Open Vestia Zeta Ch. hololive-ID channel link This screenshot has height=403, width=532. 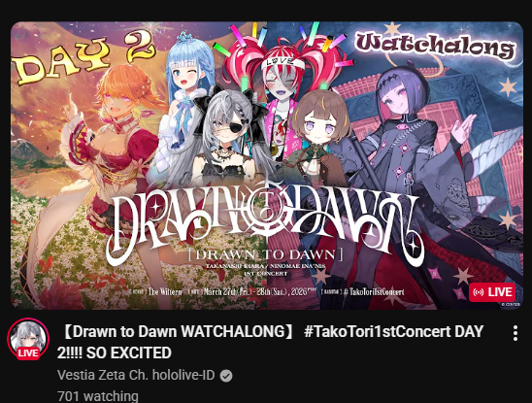(x=136, y=375)
